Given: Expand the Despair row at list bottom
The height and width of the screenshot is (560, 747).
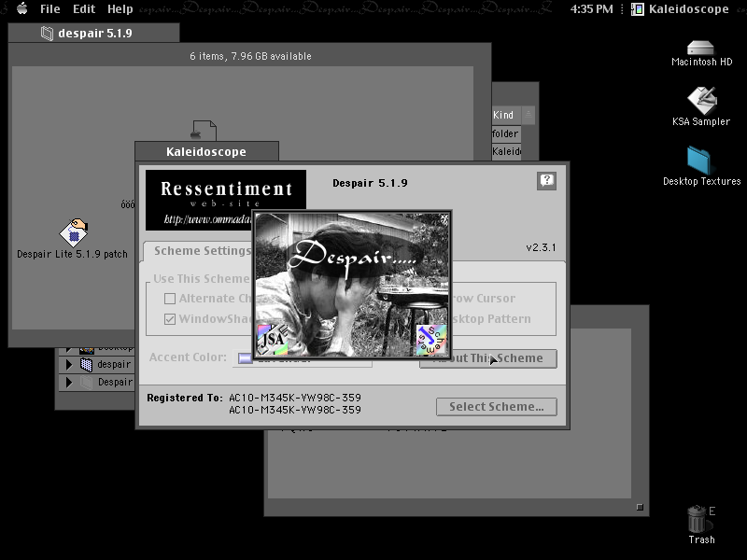Looking at the screenshot, I should pyautogui.click(x=69, y=383).
